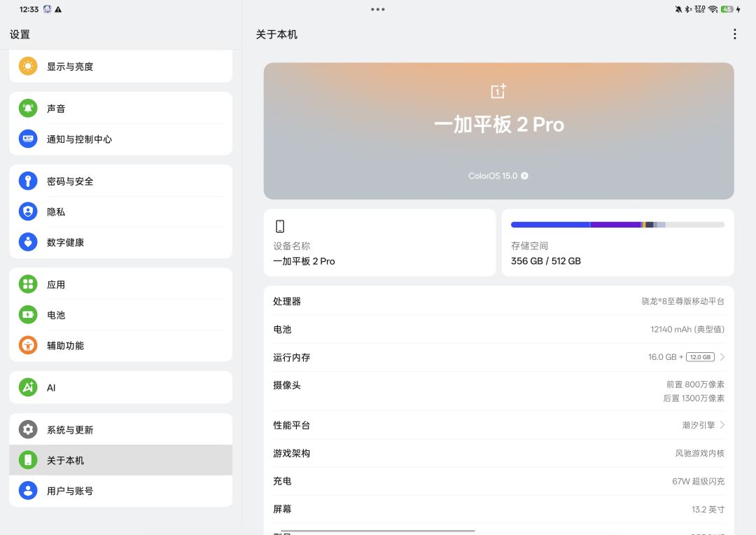Open the AI settings entry
Viewport: 756px width, 535px height.
click(120, 387)
